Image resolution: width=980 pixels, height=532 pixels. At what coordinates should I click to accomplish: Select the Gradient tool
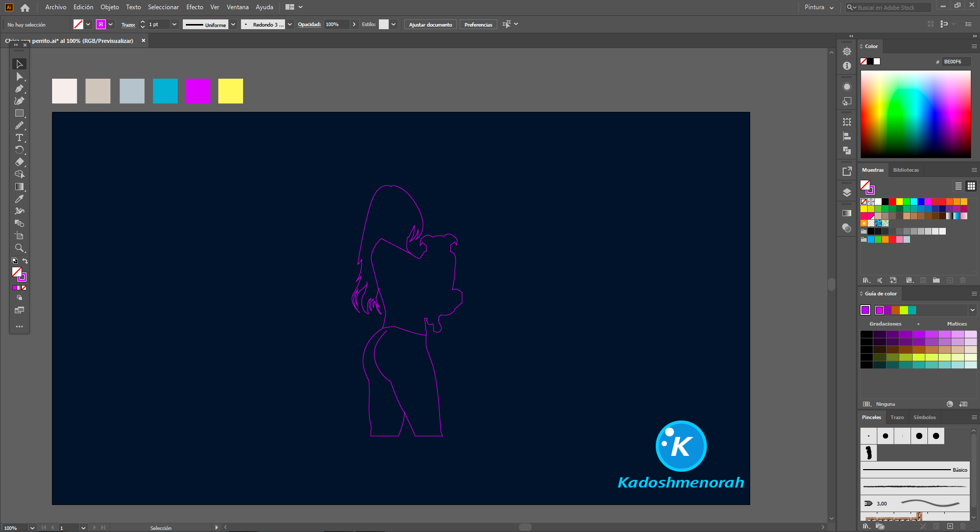coord(19,187)
